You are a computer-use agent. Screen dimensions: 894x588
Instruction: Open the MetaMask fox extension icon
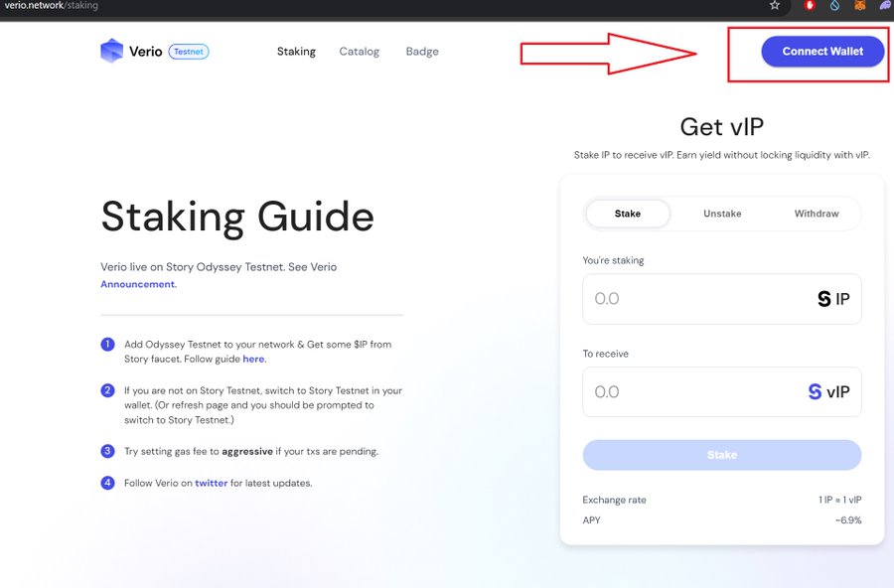[x=860, y=6]
